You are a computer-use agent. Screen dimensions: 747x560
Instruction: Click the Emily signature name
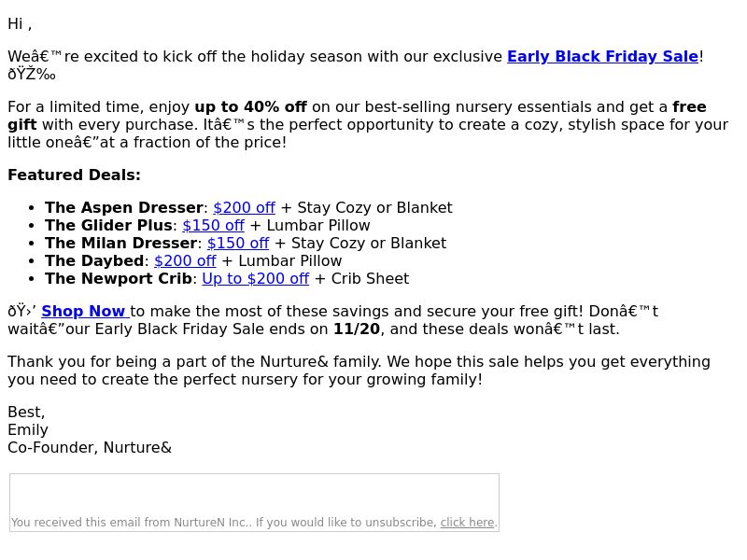click(x=28, y=430)
